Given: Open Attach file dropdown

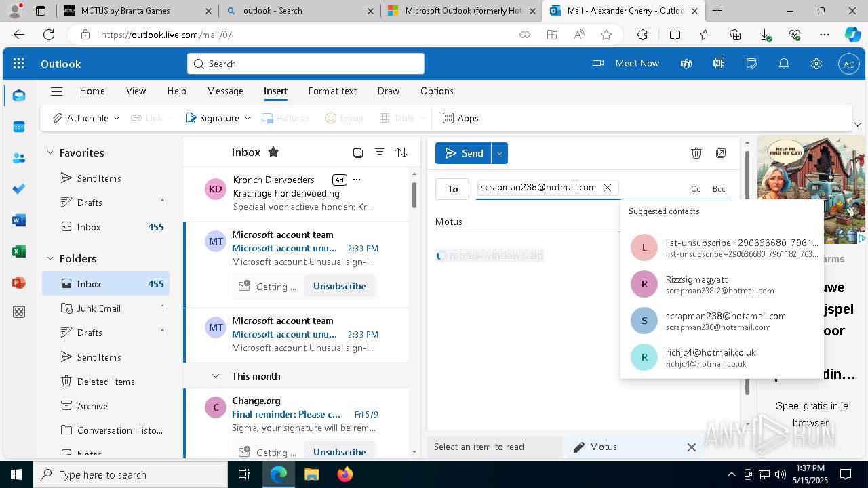Looking at the screenshot, I should point(117,118).
